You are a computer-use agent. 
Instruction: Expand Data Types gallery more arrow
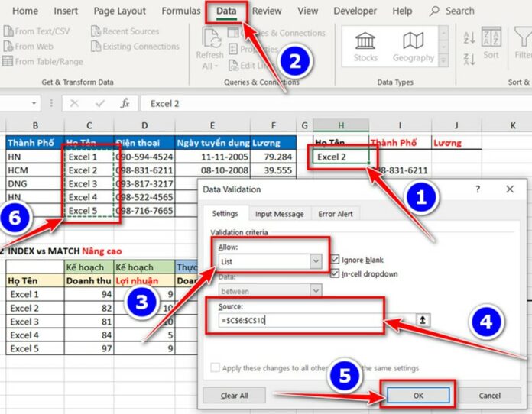pos(443,61)
